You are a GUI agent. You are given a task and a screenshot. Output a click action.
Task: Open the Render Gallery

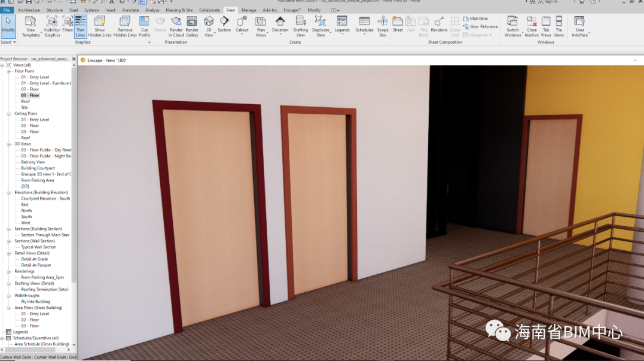192,26
